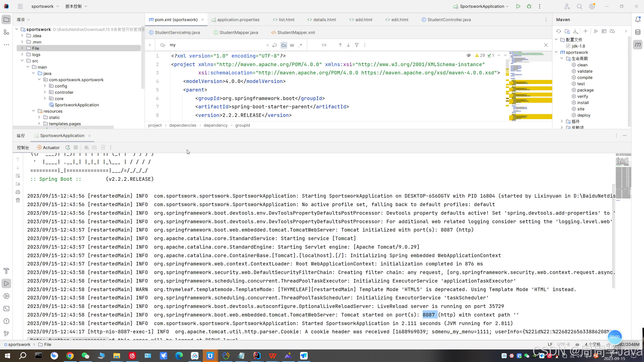
Task: Open the SportsworkApplication run configuration dropdown
Action: [482, 7]
